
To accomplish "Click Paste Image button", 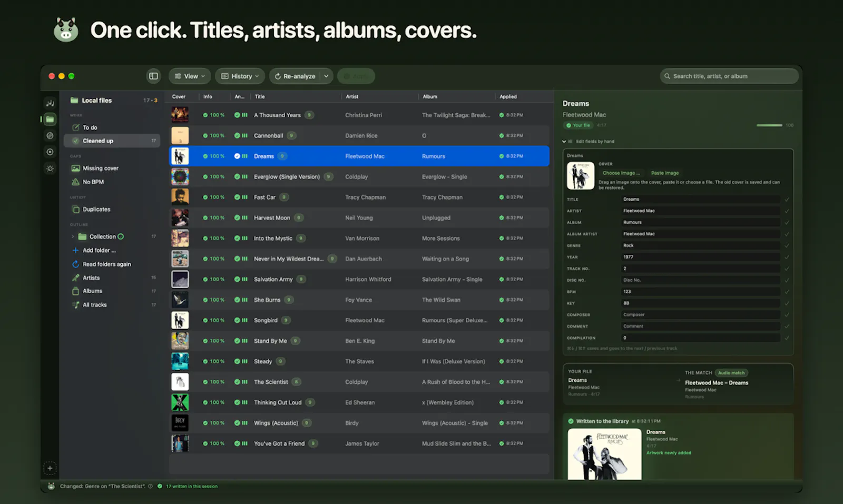I will 665,173.
